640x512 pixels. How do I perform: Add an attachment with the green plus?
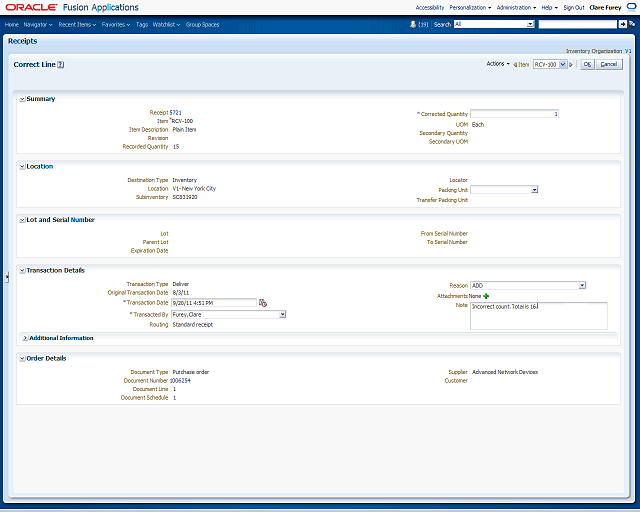[x=487, y=296]
